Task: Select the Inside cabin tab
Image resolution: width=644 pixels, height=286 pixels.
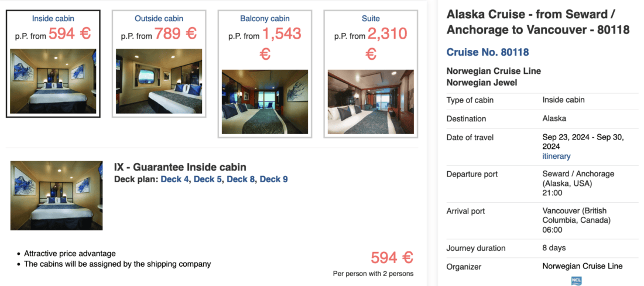Action: [53, 19]
